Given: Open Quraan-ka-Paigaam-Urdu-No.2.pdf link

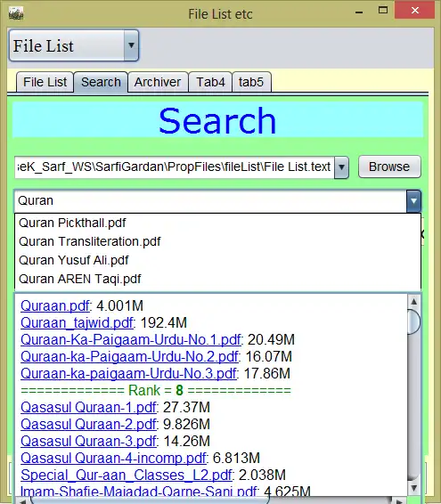Looking at the screenshot, I should pos(130,357).
